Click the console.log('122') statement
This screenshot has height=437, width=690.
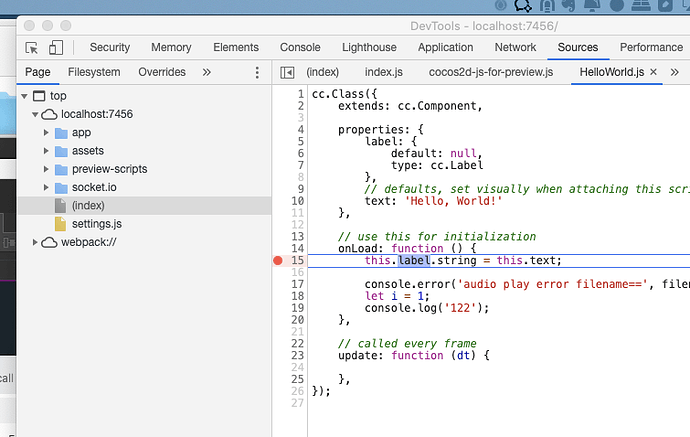[x=427, y=308]
